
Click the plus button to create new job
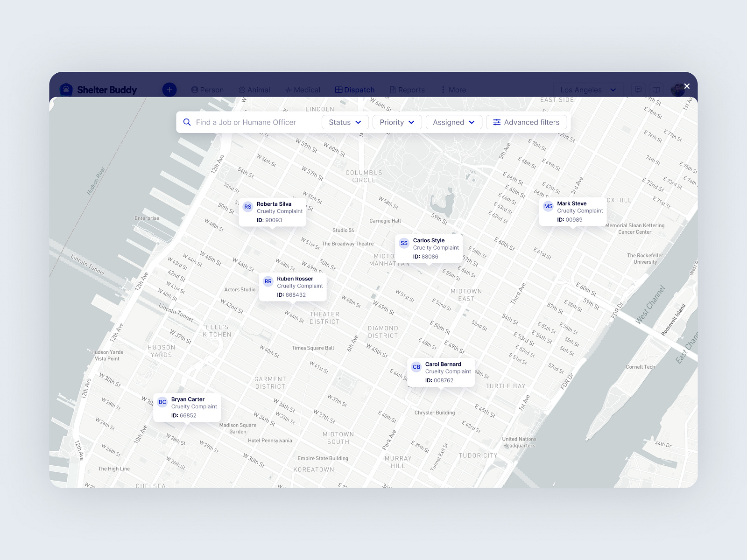point(169,90)
